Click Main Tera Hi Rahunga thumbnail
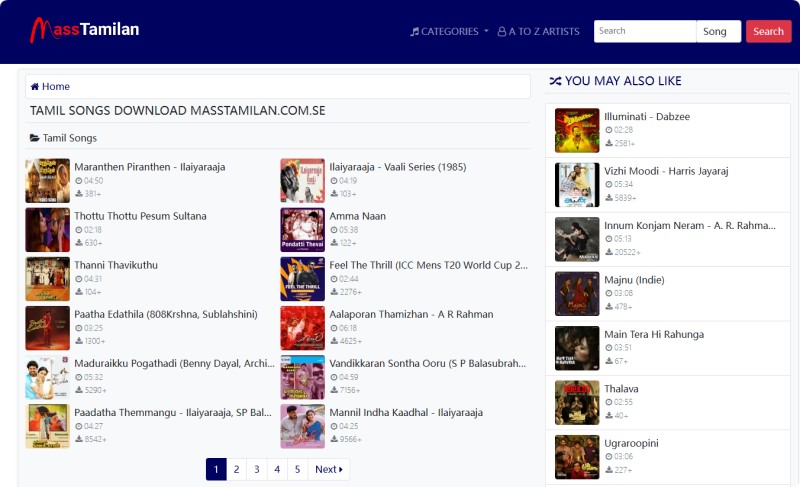This screenshot has width=800, height=487. pos(577,348)
